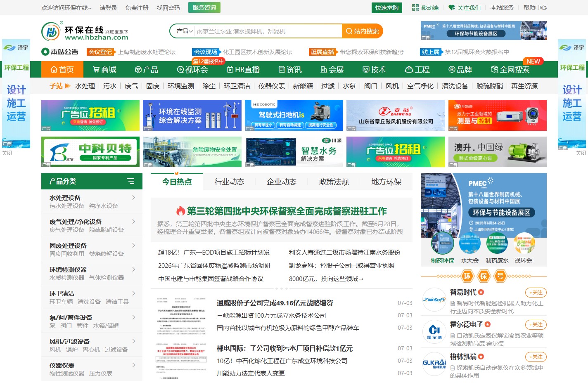The height and width of the screenshot is (385, 588).
Task: Open the 产品 navigation item
Action: click(147, 69)
